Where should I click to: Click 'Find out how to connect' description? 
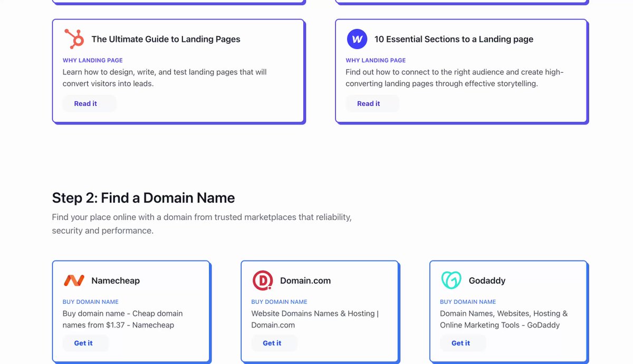click(455, 78)
